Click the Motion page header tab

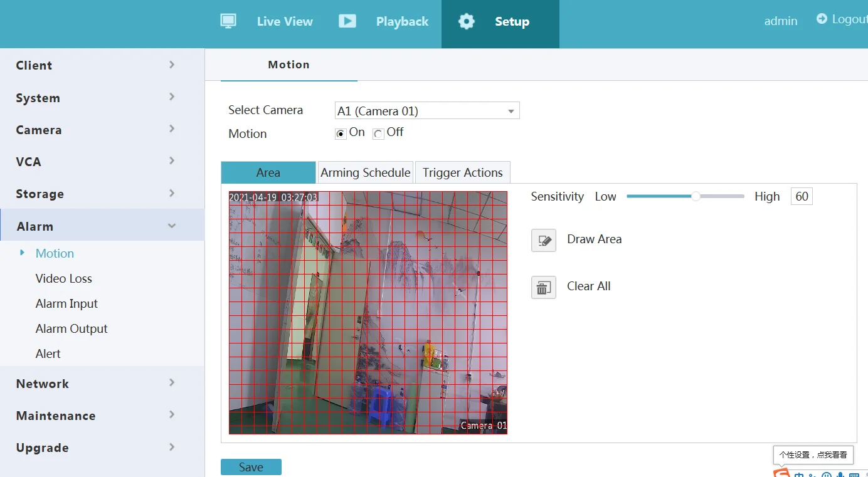[289, 65]
